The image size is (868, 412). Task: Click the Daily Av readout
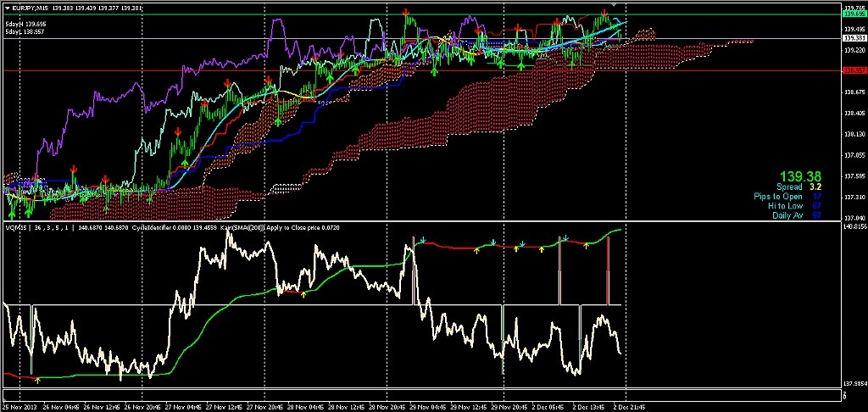(x=797, y=215)
